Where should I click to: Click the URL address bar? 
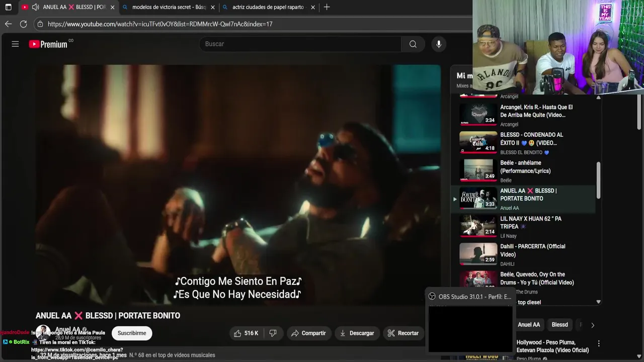pos(252,24)
